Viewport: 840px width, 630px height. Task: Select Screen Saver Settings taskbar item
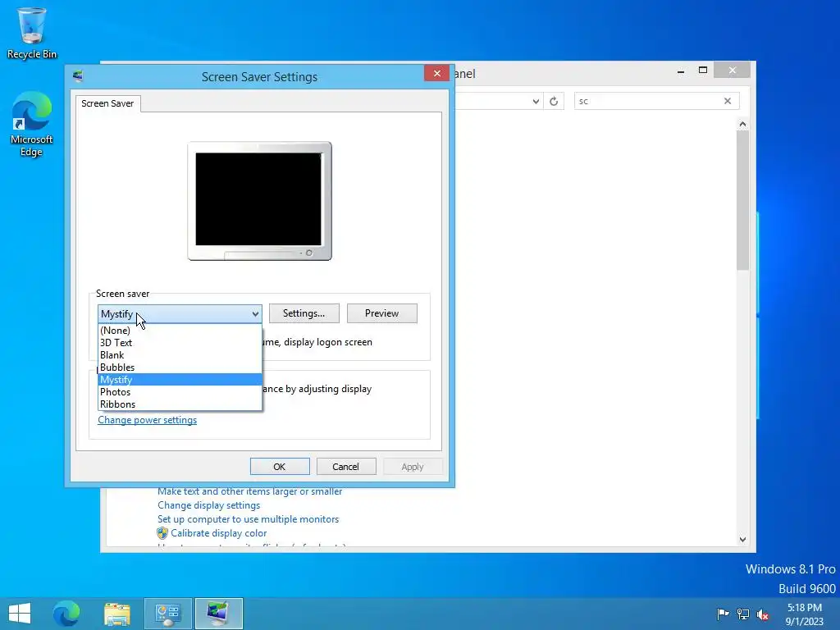click(x=218, y=614)
